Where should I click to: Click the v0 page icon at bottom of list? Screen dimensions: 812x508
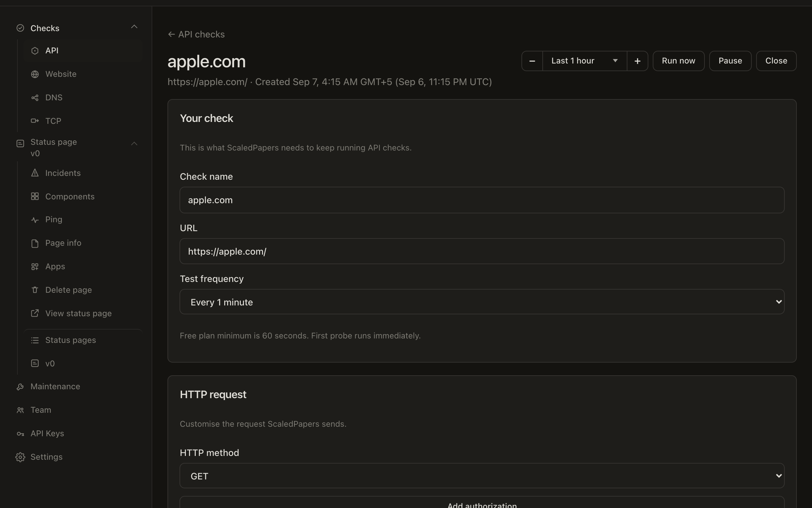pyautogui.click(x=35, y=364)
